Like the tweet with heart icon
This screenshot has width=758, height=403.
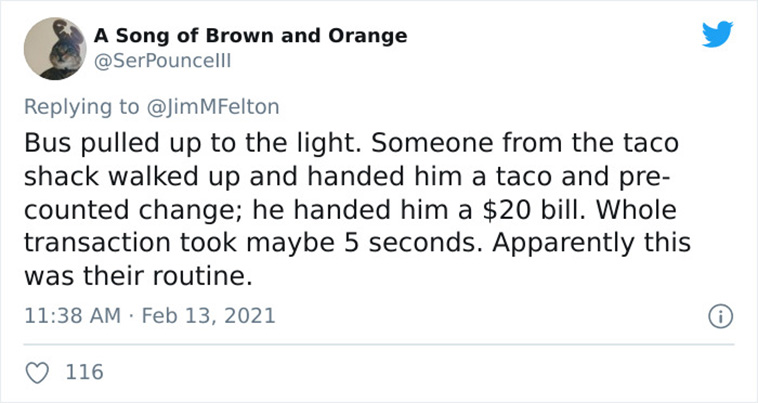pos(37,373)
